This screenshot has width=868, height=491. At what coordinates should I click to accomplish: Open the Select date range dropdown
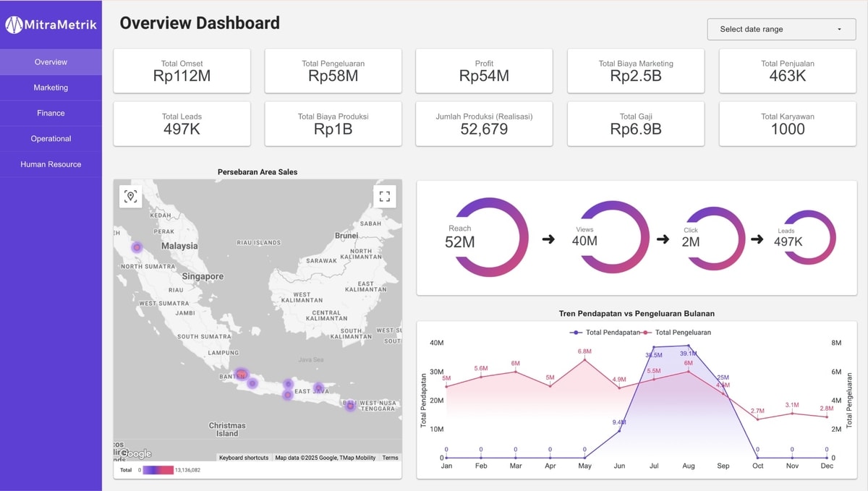(x=780, y=30)
